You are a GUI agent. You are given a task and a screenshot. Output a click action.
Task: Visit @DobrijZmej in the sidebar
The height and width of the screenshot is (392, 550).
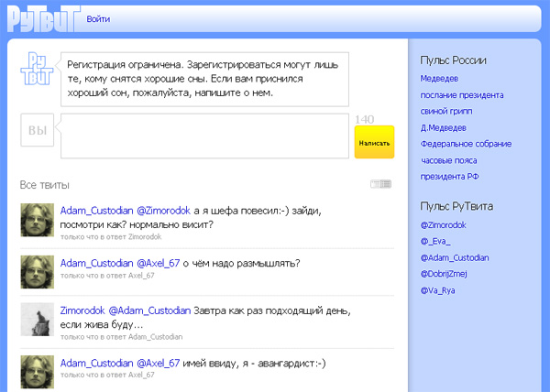(x=445, y=274)
